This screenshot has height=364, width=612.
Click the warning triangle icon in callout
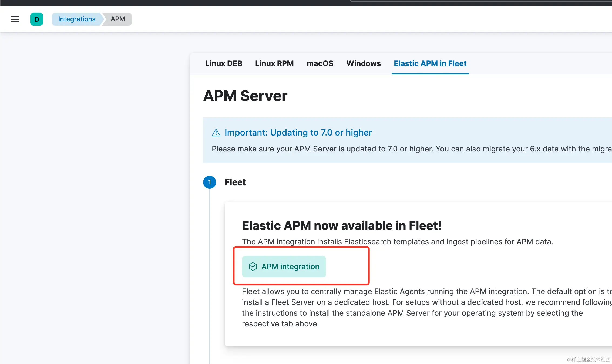pyautogui.click(x=216, y=133)
